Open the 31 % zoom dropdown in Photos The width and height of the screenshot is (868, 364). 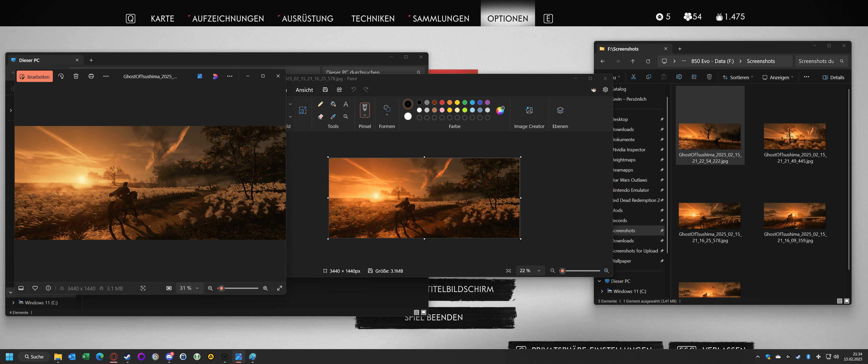tap(189, 288)
